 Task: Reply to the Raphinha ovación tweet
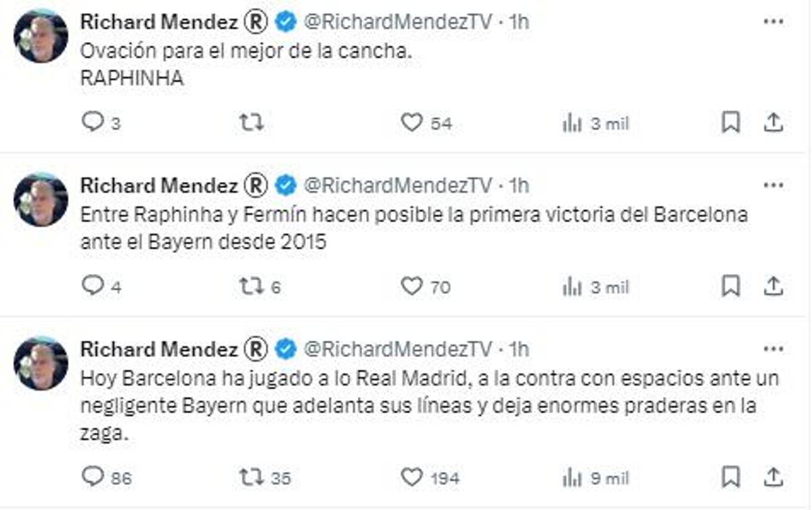coord(93,122)
